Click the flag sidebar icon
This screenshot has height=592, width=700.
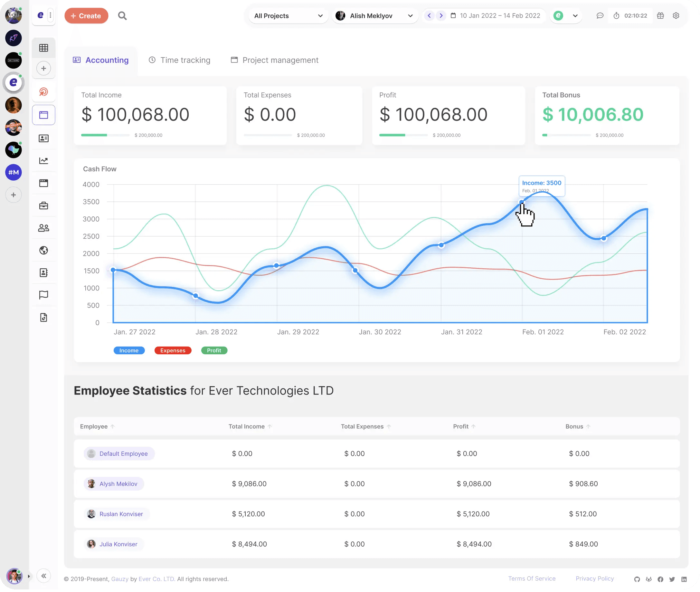tap(43, 295)
